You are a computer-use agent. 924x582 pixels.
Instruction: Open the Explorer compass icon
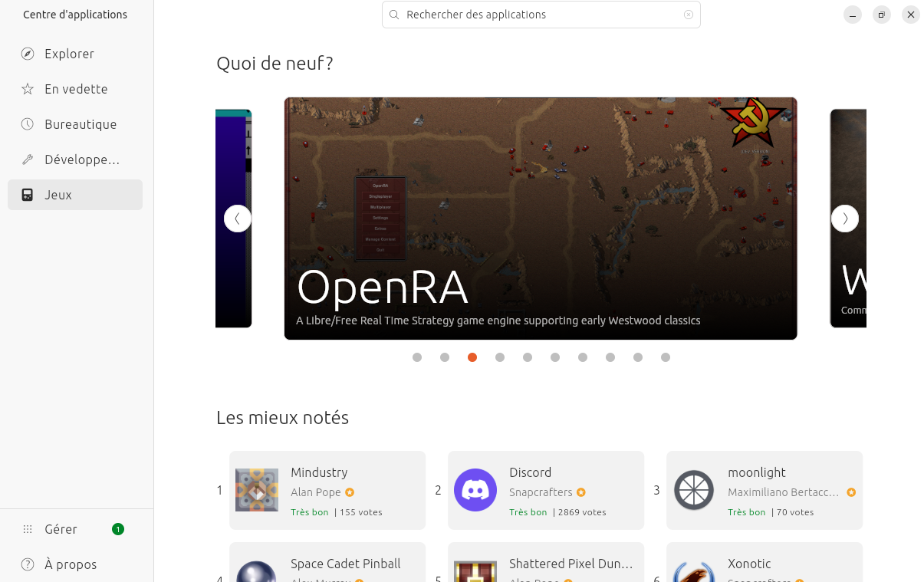point(28,54)
